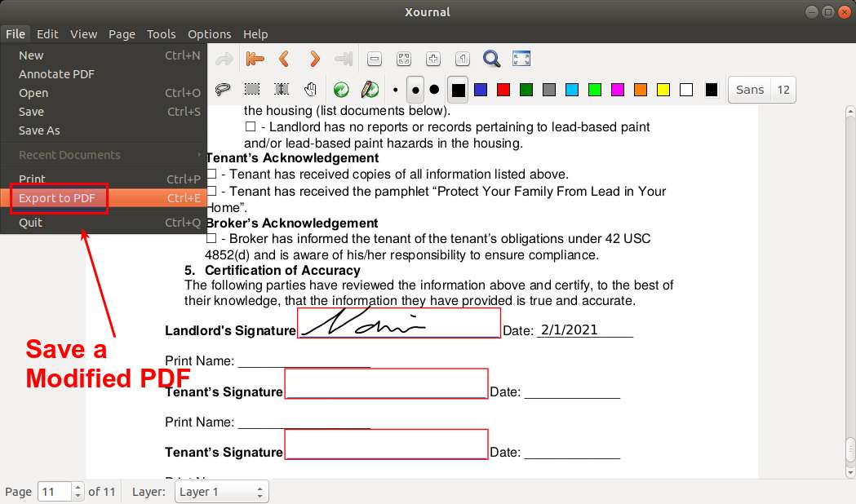Pick the gray color swatch
The width and height of the screenshot is (856, 504).
(549, 90)
